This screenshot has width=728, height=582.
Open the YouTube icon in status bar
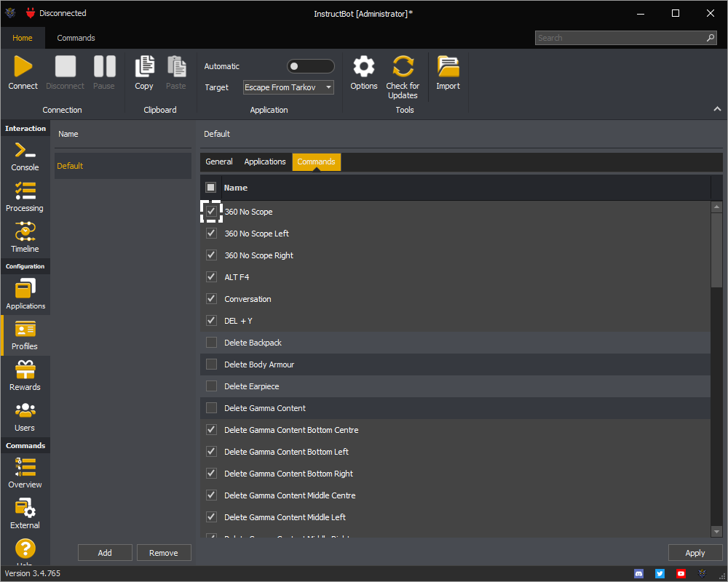681,574
